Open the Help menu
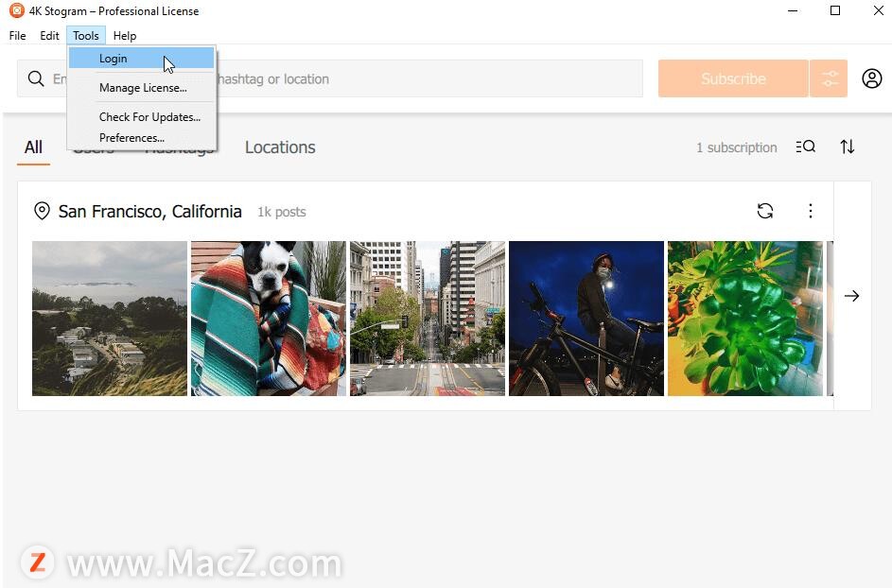Image resolution: width=892 pixels, height=588 pixels. pos(125,36)
